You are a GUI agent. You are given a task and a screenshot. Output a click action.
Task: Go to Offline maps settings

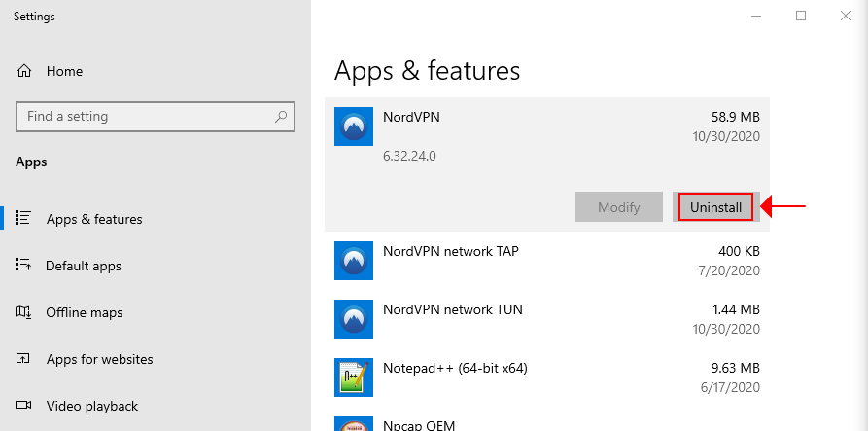coord(85,312)
